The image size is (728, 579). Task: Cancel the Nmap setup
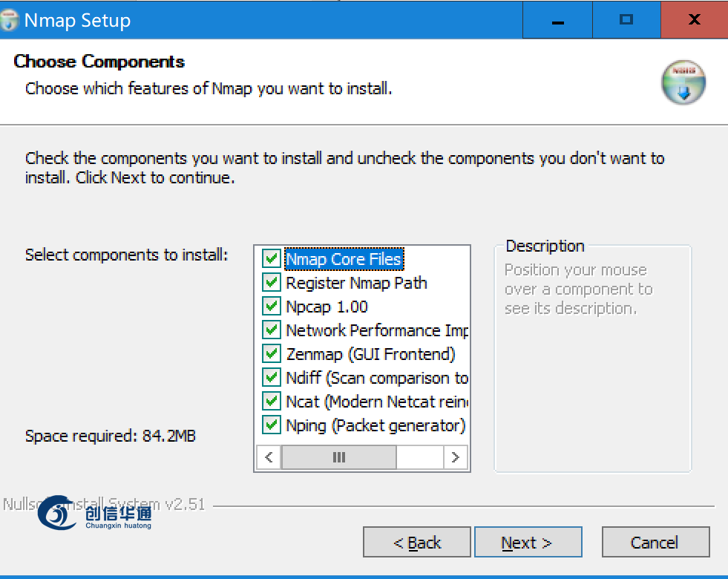coord(655,542)
